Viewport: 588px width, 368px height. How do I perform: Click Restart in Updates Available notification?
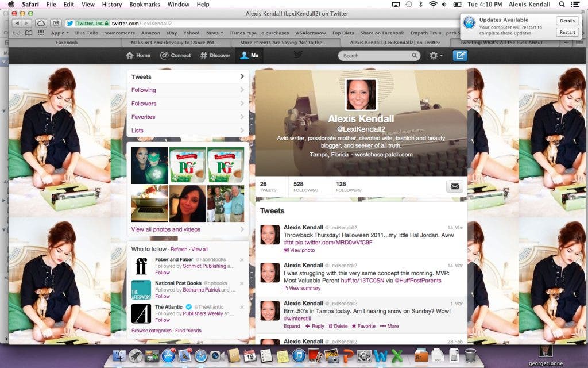point(567,32)
